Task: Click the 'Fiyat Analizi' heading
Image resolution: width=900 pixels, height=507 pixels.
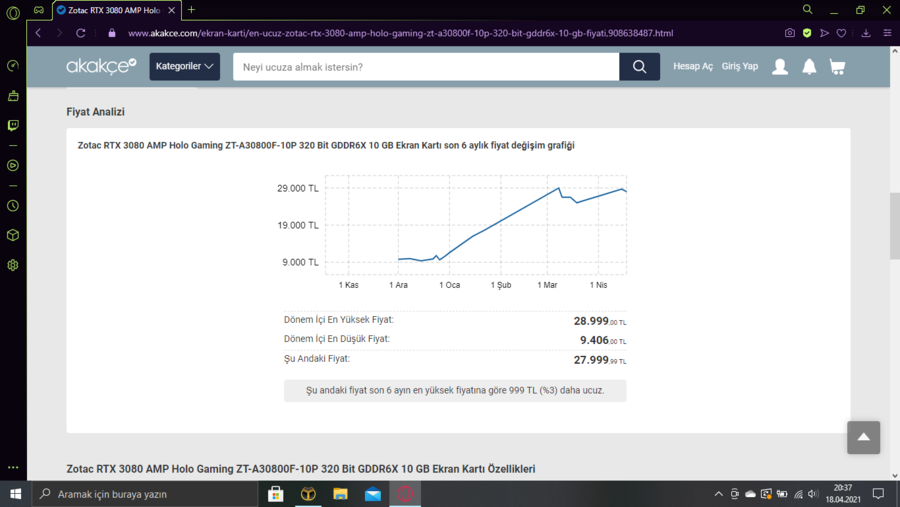Action: (95, 112)
